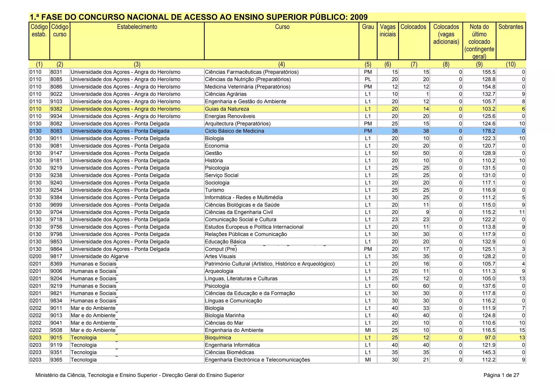Click the Engenharia Electrónica e Telecomunicações cell
The image size is (555, 392).
pos(257,360)
